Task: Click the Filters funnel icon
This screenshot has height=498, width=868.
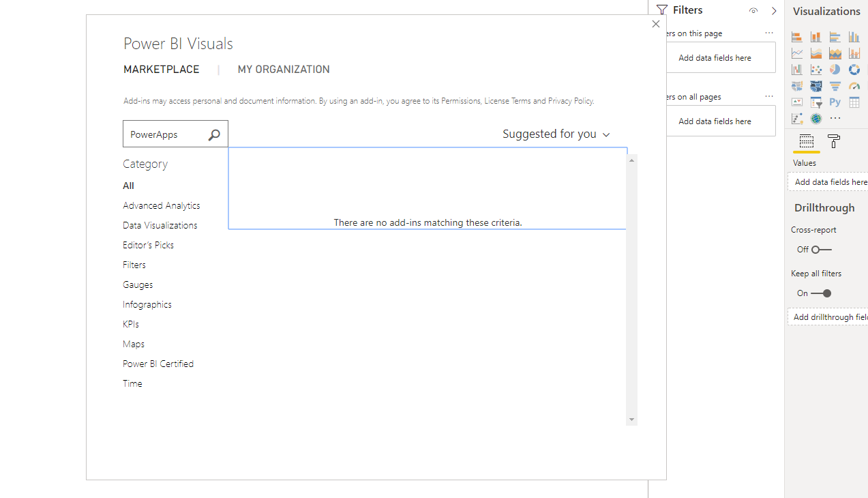Action: point(661,10)
